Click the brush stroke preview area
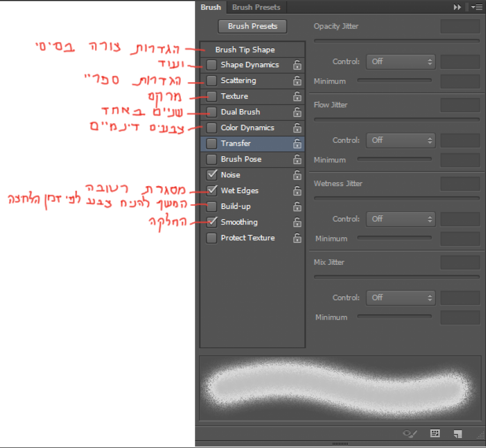 340,388
